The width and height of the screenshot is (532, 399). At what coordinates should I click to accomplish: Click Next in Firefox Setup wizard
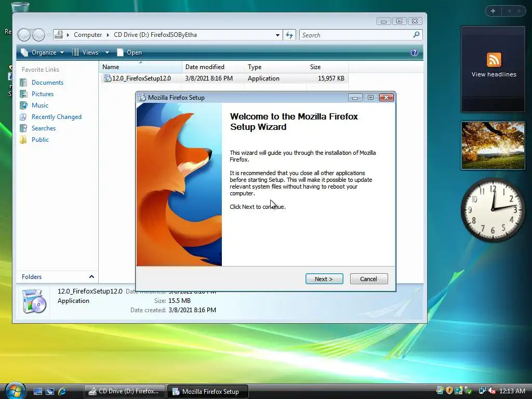click(x=324, y=279)
